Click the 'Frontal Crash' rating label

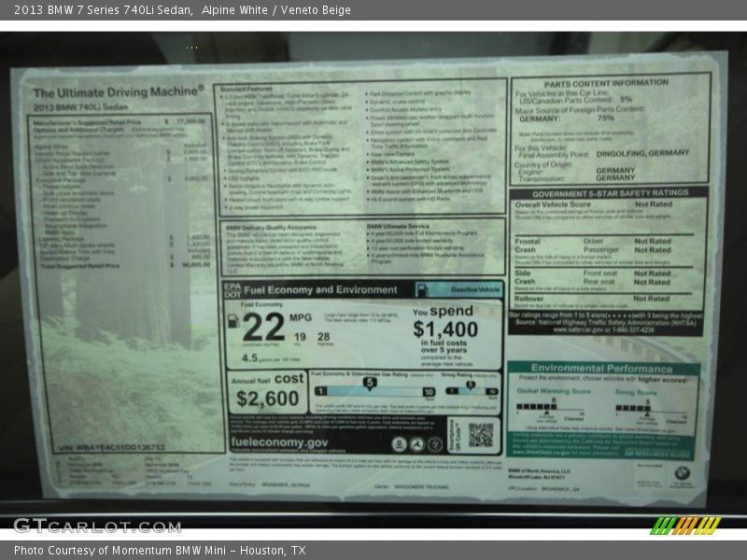527,245
